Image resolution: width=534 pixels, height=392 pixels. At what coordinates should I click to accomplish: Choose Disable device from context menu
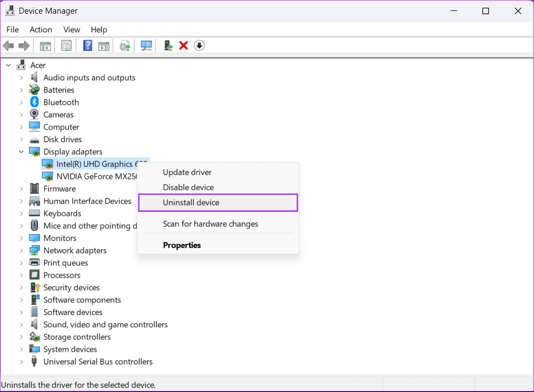(218, 187)
